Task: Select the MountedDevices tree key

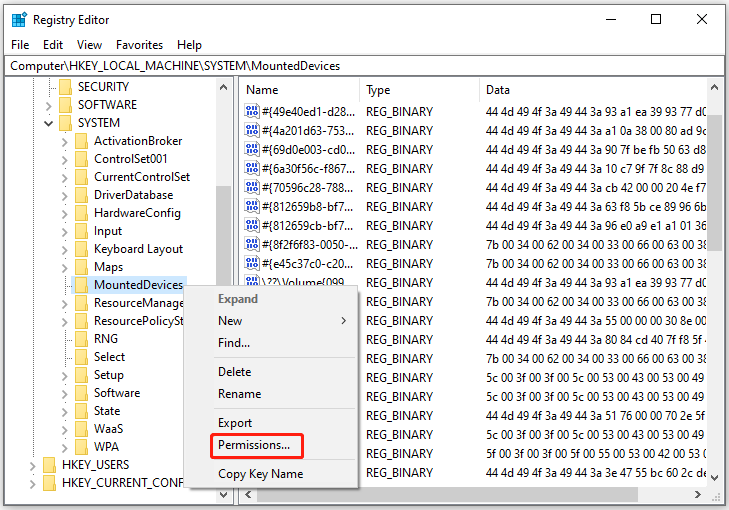Action: click(139, 285)
